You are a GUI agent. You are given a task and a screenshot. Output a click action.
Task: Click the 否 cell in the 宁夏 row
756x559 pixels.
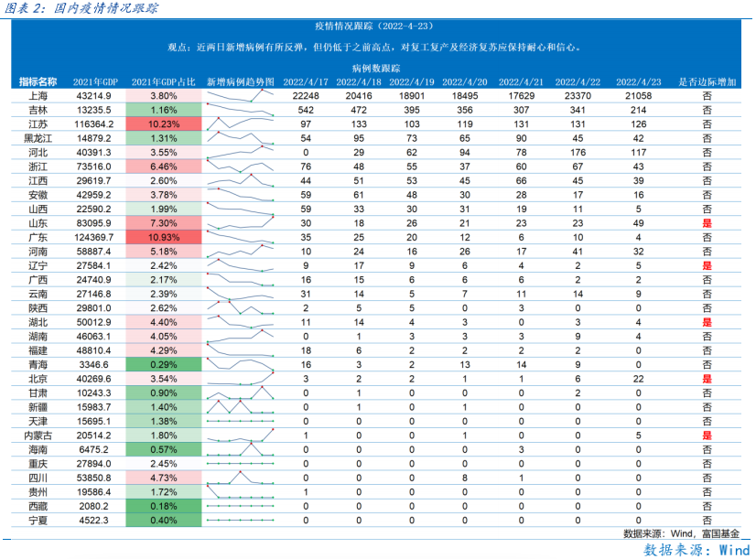click(x=707, y=521)
